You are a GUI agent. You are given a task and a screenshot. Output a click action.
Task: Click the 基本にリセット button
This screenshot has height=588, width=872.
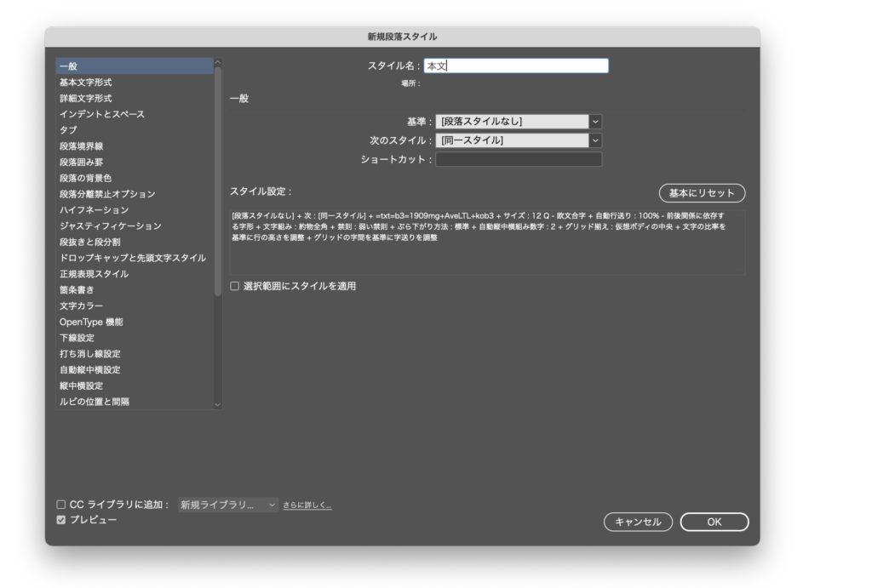702,193
